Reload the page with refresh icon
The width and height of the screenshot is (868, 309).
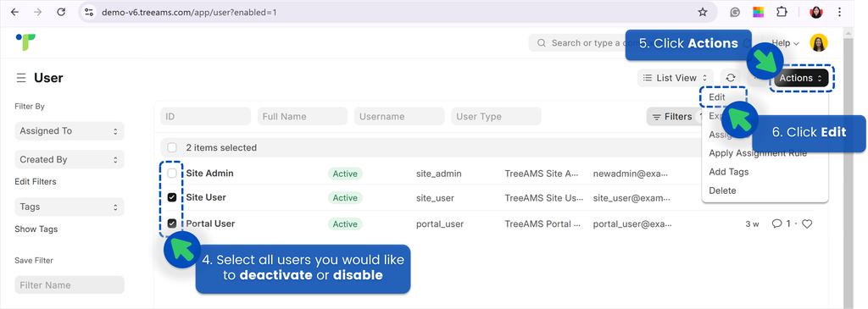coord(61,12)
